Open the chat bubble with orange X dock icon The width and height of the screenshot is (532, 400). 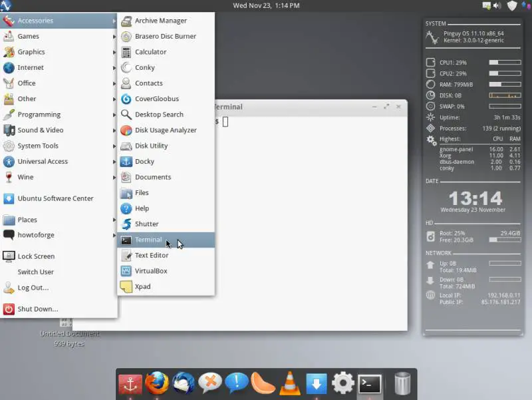coord(210,383)
